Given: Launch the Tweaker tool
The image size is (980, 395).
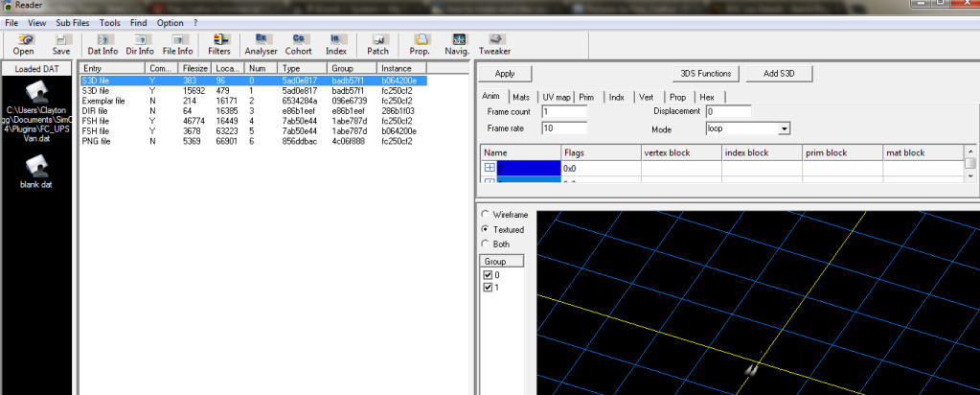Looking at the screenshot, I should [494, 44].
